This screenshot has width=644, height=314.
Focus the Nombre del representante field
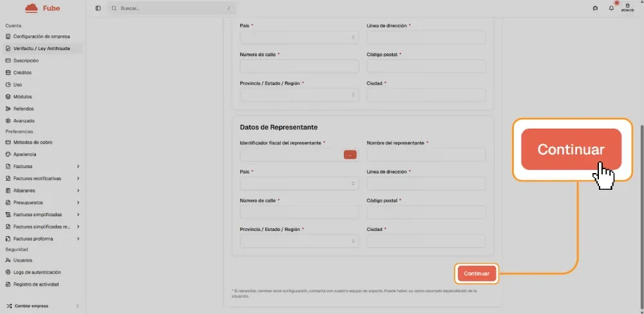426,154
